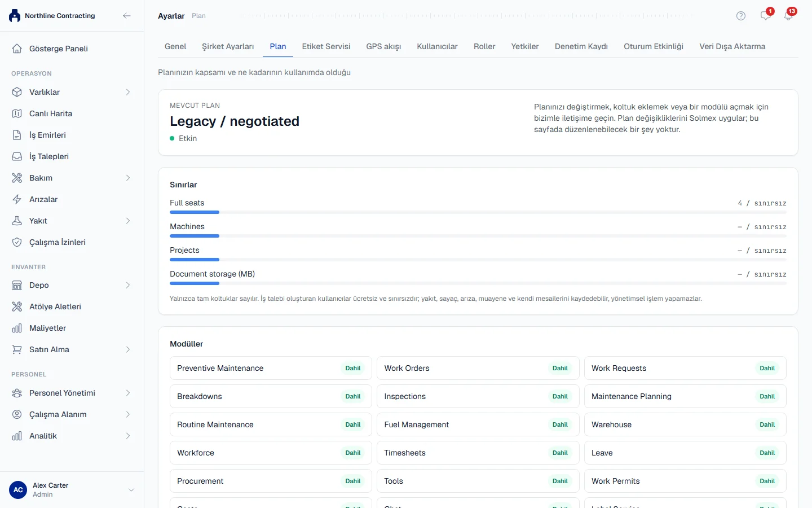Click the Yakıt flask icon
Screen dimensions: 812x508
17,221
